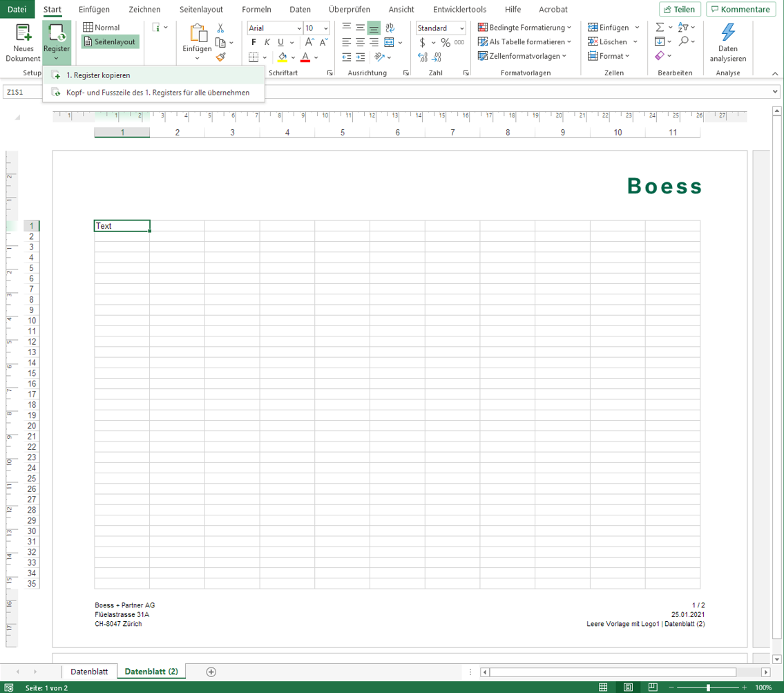The width and height of the screenshot is (784, 693).
Task: Toggle middle vertical alignment
Action: [x=360, y=28]
